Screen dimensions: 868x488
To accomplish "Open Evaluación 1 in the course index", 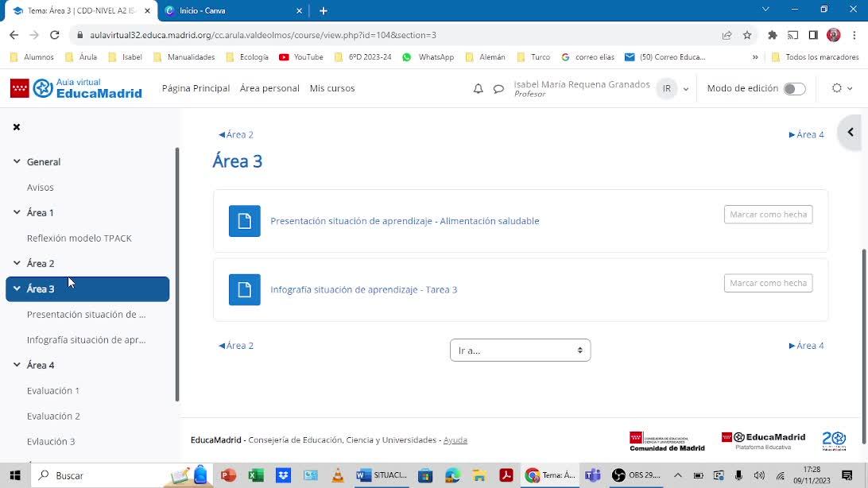I will [53, 390].
